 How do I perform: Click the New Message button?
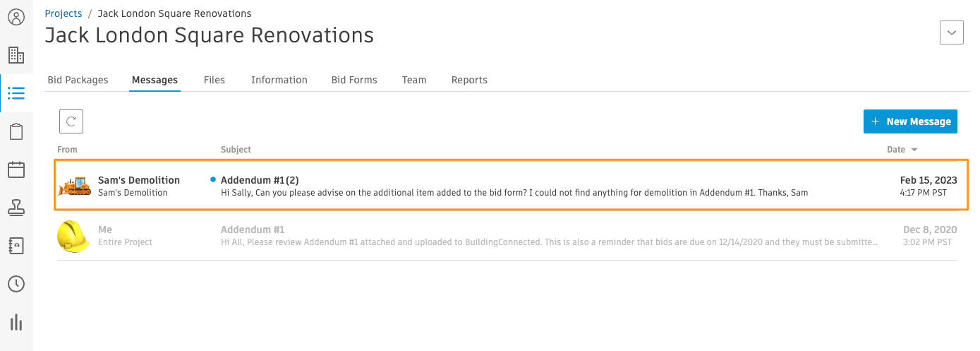[910, 121]
